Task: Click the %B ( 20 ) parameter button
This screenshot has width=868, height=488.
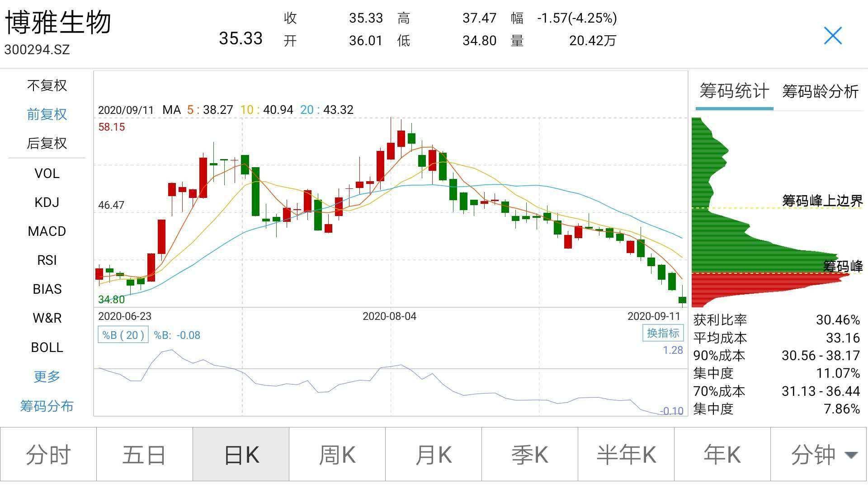Action: 123,335
